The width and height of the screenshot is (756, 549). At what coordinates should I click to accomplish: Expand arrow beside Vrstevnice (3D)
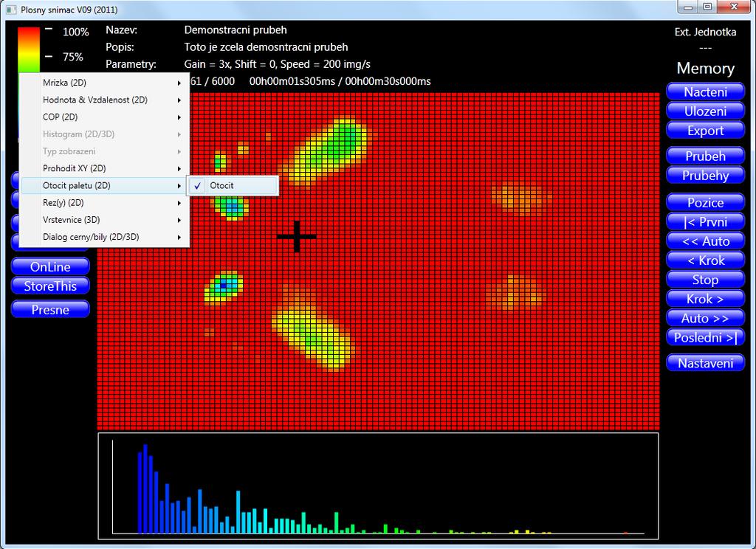(x=179, y=220)
